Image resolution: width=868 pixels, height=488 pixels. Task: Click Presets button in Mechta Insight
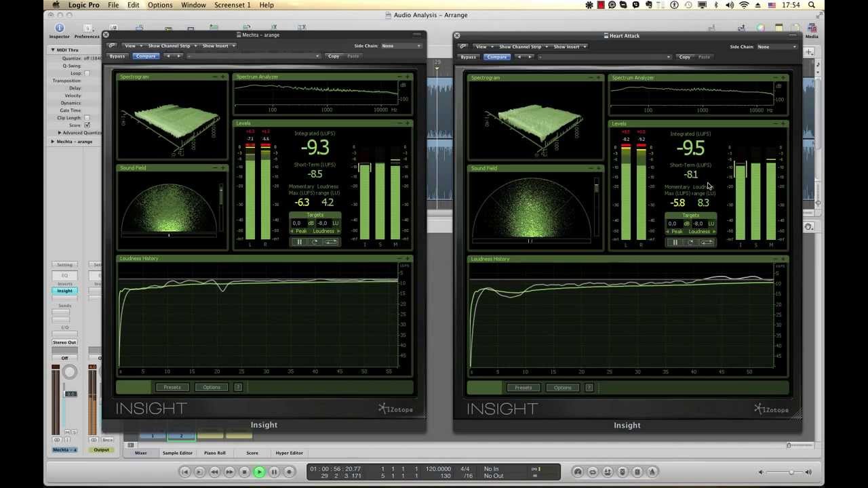click(x=172, y=387)
